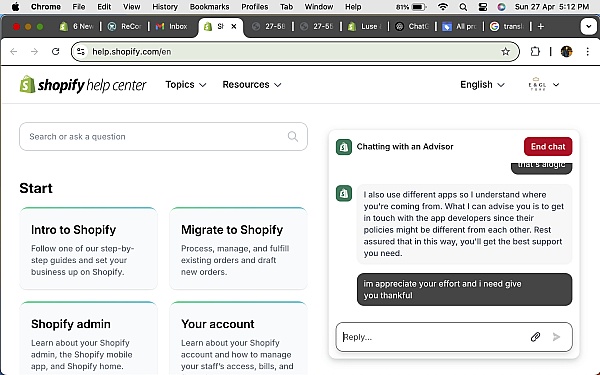Open the Migrate to Shopify card
This screenshot has height=375, width=600.
pyautogui.click(x=238, y=248)
